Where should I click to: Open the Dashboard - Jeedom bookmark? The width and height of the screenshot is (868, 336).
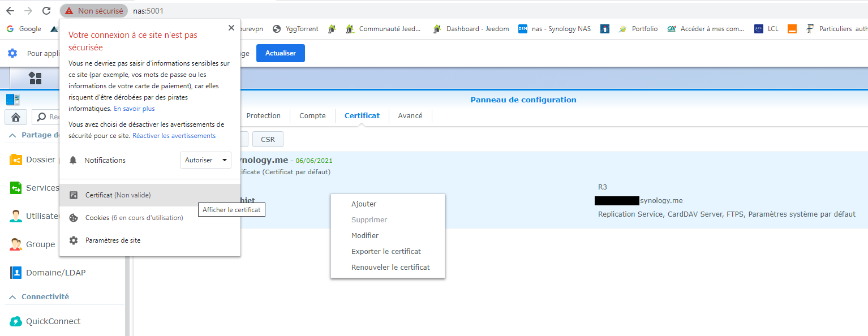pos(471,29)
